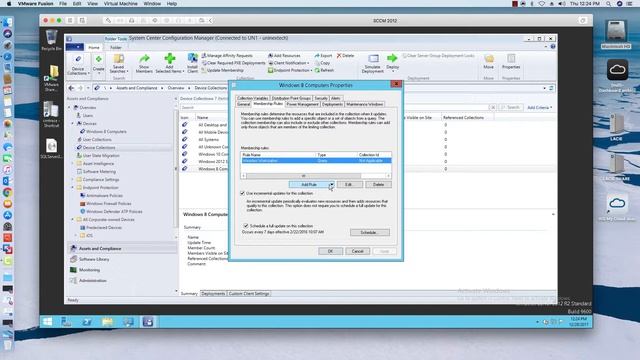Click the Properties ribbon icon

point(511,59)
